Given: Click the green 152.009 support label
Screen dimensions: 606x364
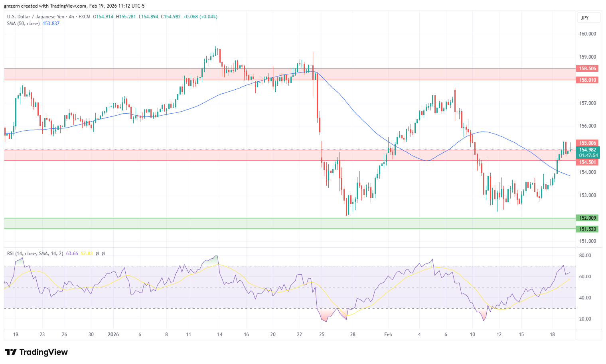Looking at the screenshot, I should tap(588, 218).
